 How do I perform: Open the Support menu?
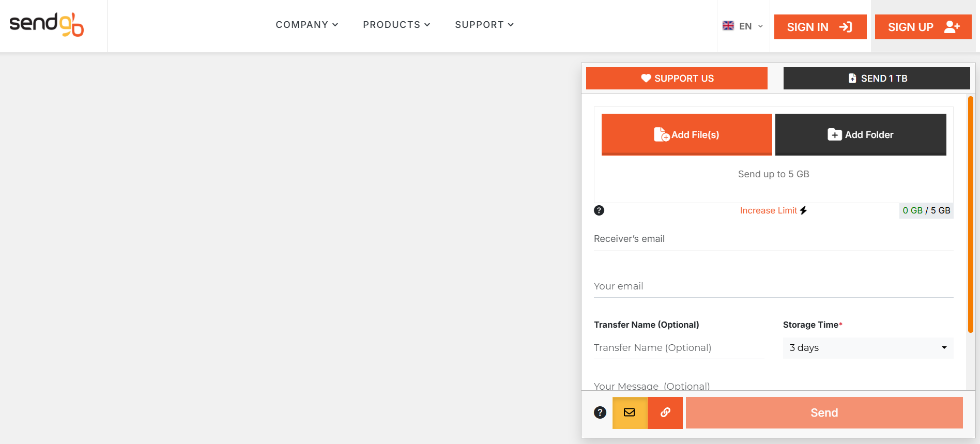coord(484,25)
